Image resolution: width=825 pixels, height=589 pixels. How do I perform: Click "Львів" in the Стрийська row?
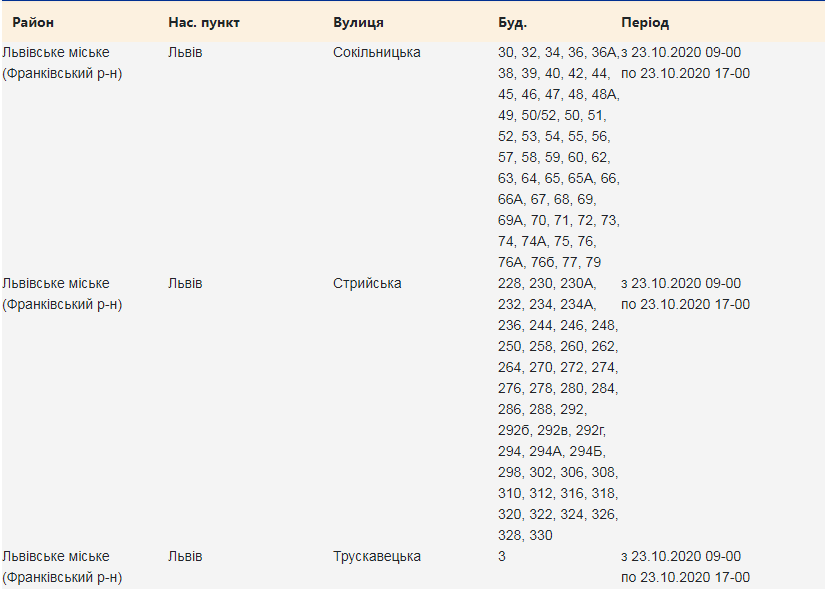click(185, 283)
